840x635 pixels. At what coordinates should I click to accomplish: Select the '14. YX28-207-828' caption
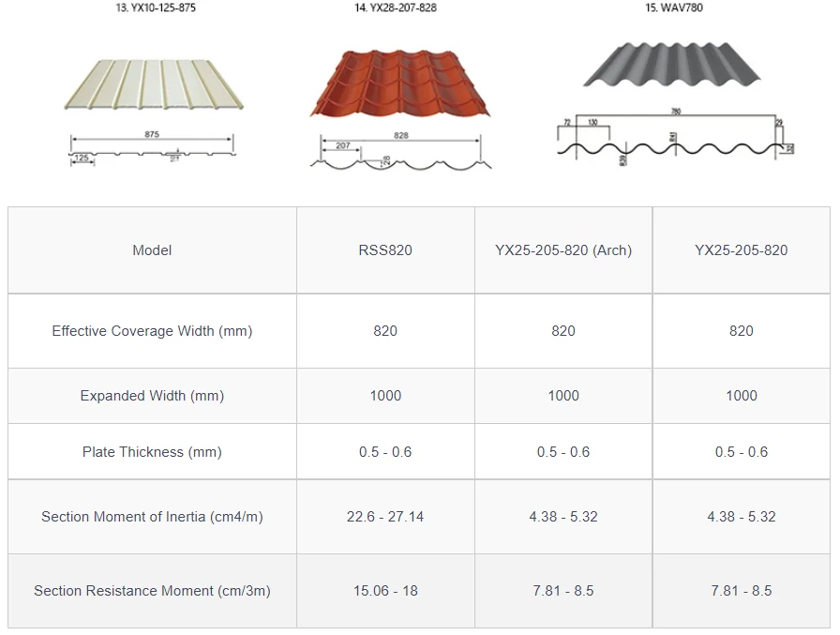coord(396,8)
